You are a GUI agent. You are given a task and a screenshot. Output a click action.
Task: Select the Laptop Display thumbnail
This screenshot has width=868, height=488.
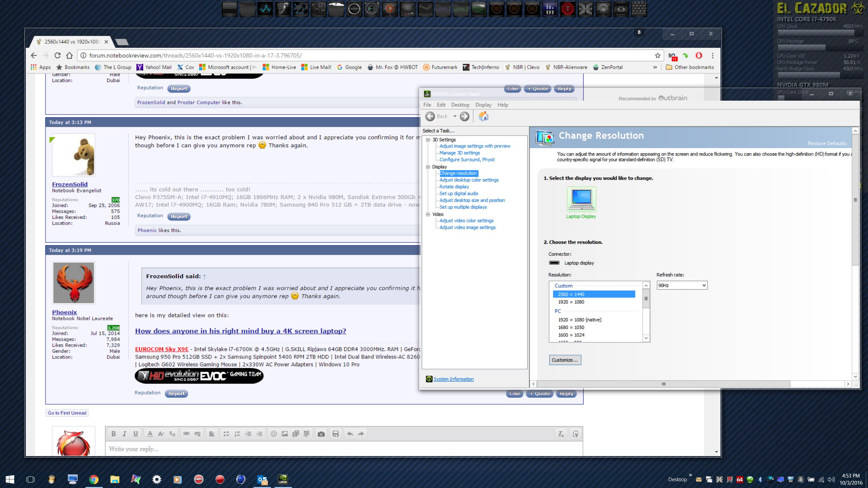click(x=581, y=199)
